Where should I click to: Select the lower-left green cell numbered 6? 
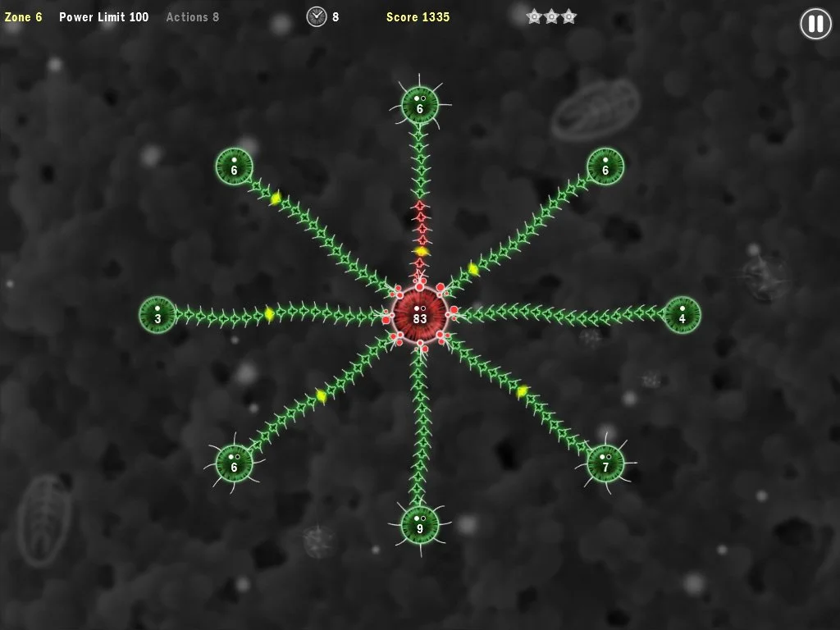(234, 463)
